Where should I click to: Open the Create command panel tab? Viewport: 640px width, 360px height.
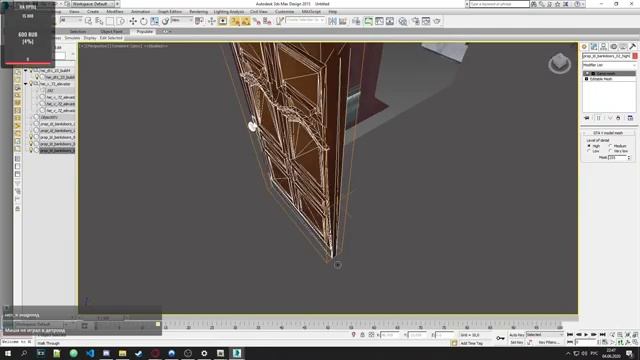[x=584, y=47]
